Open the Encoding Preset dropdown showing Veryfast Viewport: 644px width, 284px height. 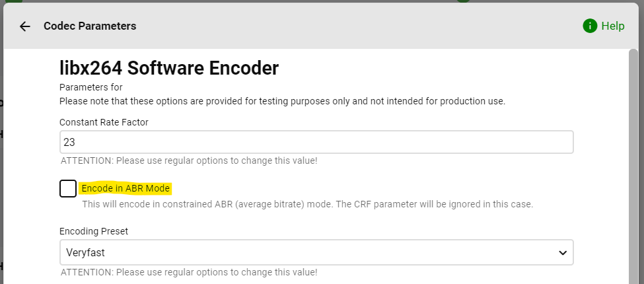pyautogui.click(x=316, y=252)
